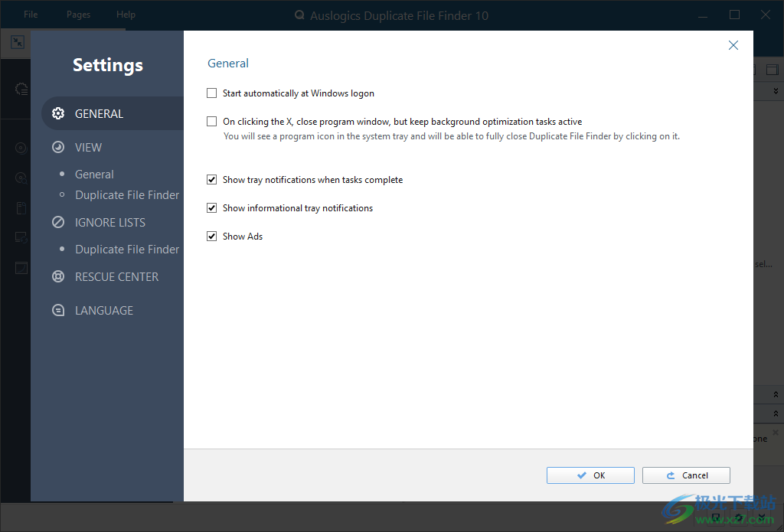This screenshot has width=784, height=532.
Task: Collapse the upper double-chevron panel near bottom right
Action: (x=776, y=394)
